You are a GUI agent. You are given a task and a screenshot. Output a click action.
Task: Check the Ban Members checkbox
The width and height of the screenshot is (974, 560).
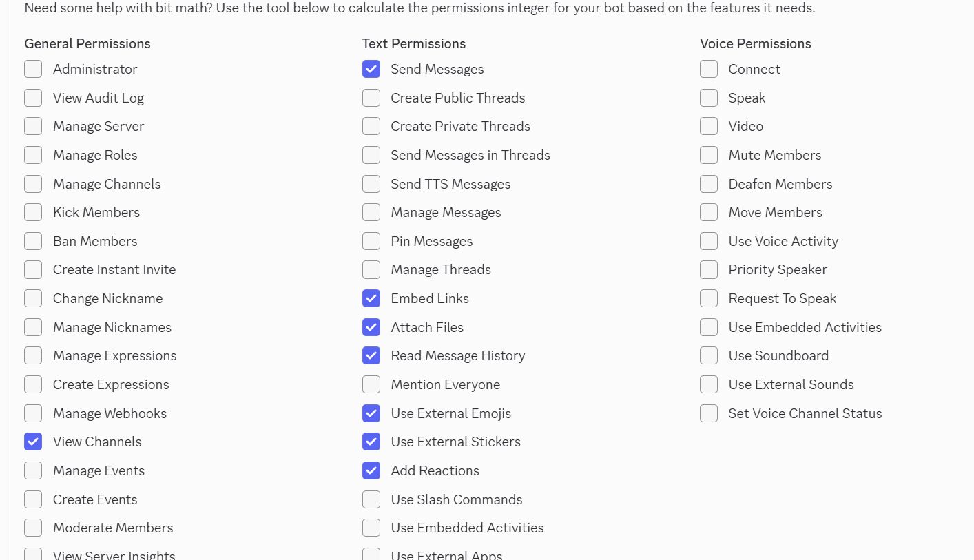point(33,241)
